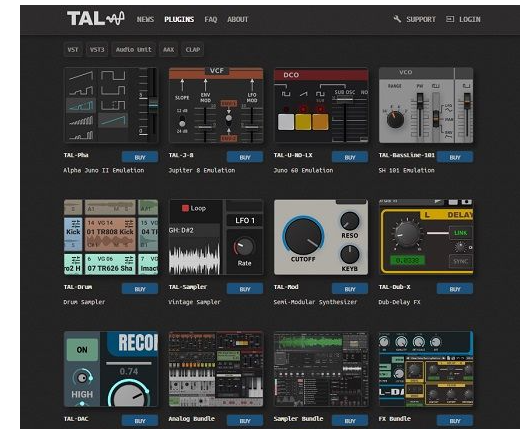Open the TAL-Pha plugin thumbnail
527x429 pixels.
click(x=111, y=105)
